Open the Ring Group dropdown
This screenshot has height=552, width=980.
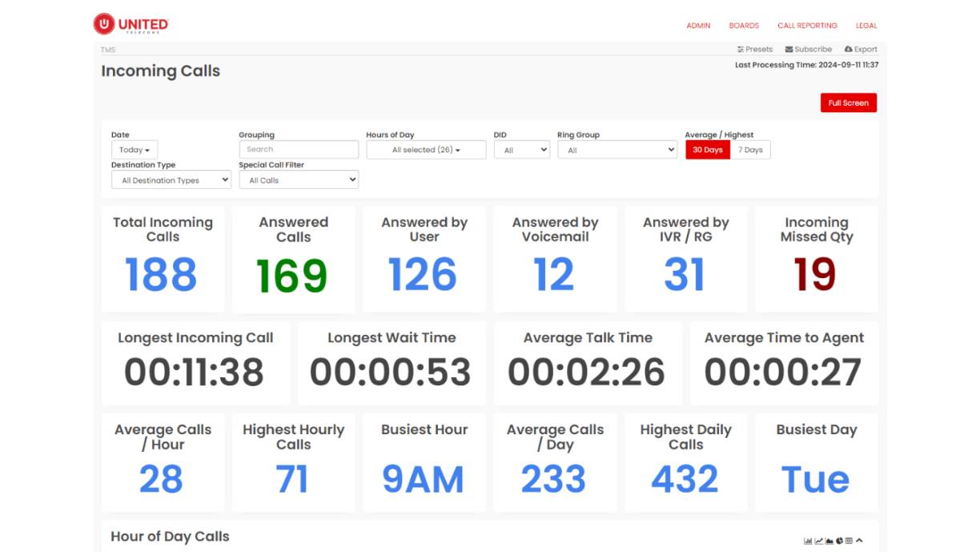coord(617,150)
